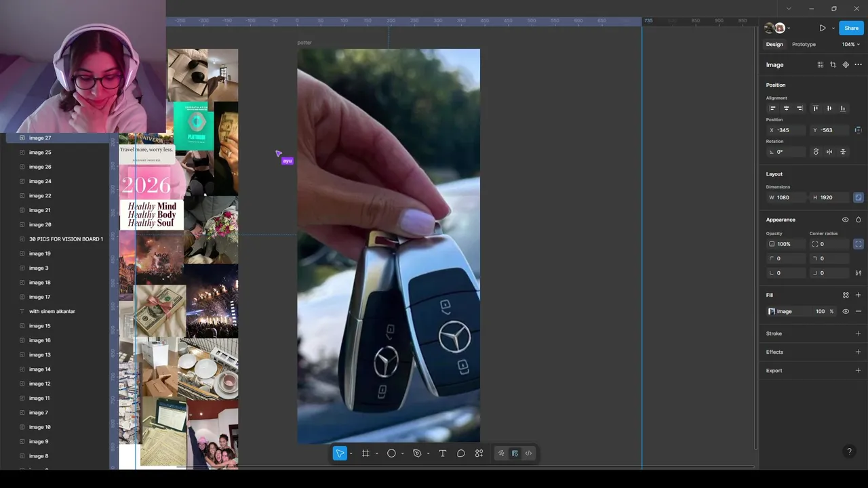Click the X position field
Screen dimensions: 868x488
coord(786,130)
